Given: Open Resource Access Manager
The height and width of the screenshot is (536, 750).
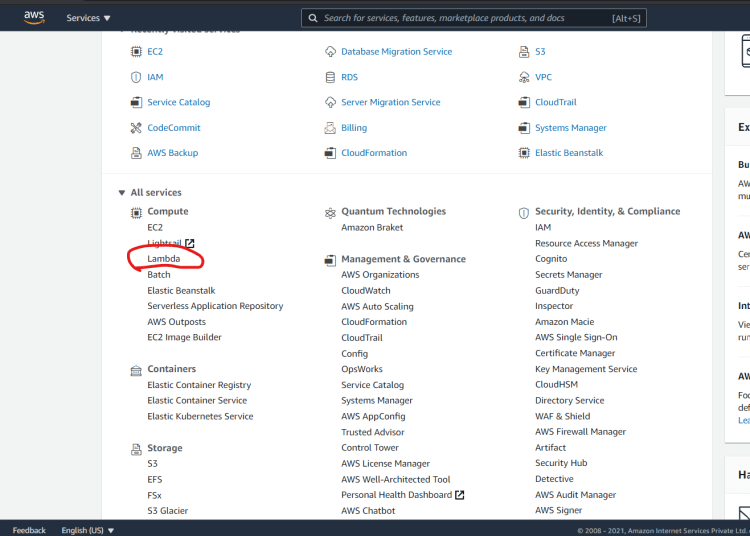Looking at the screenshot, I should point(586,243).
